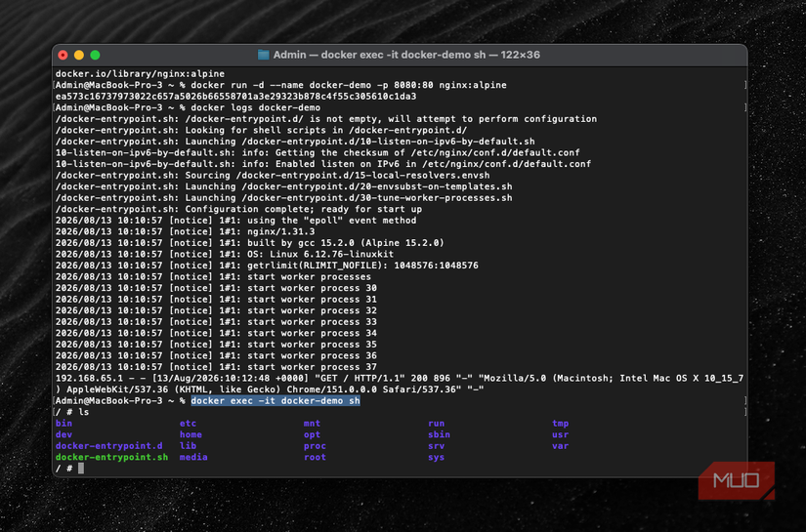806x532 pixels.
Task: Click the 'using the "epoll" event method' line
Action: coord(236,221)
